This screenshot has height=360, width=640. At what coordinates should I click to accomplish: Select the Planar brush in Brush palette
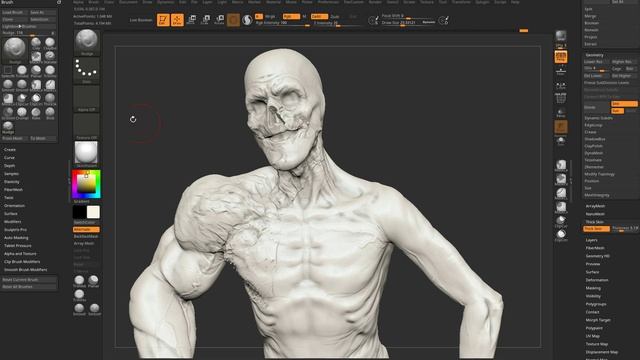coord(36,71)
